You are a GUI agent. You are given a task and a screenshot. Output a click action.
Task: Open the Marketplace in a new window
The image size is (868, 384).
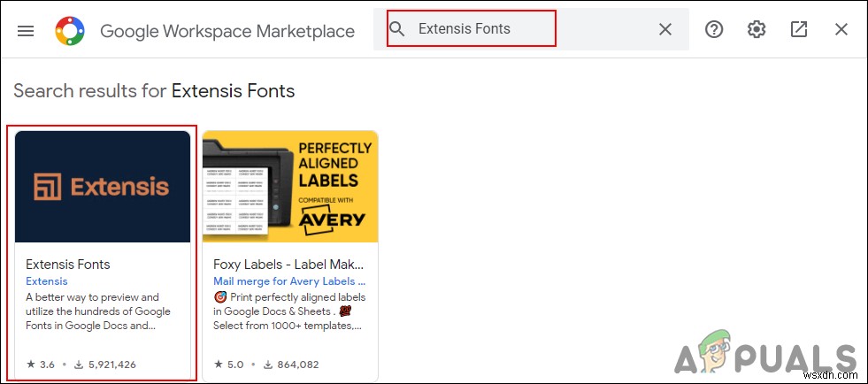pos(799,29)
